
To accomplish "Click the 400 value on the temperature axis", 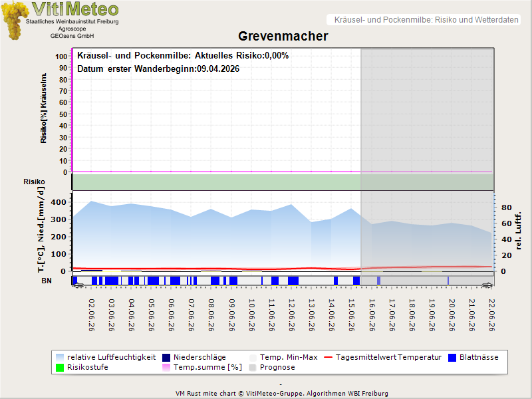I will [x=59, y=202].
